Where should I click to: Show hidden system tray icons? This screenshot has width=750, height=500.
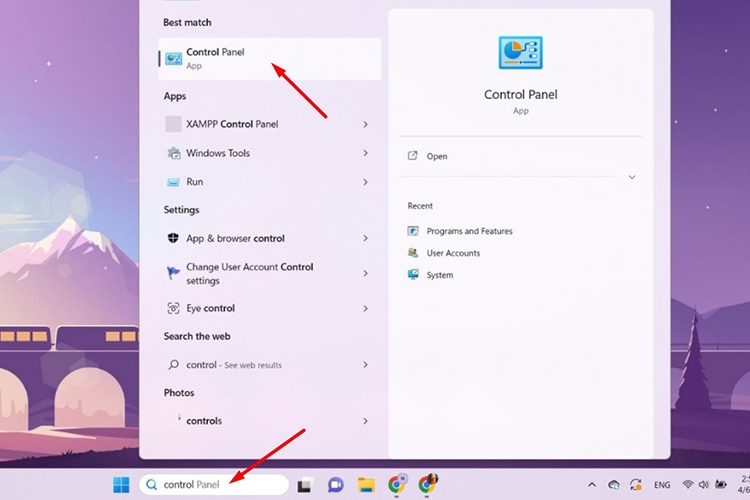click(592, 485)
